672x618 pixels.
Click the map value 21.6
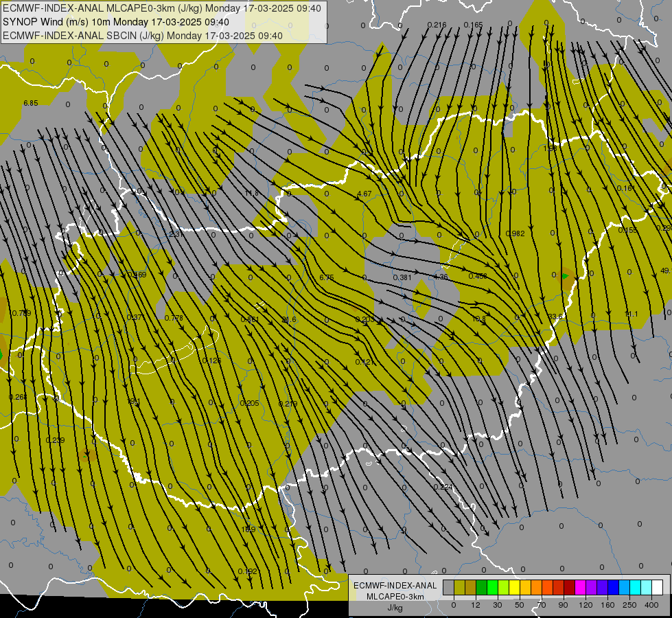click(x=289, y=319)
